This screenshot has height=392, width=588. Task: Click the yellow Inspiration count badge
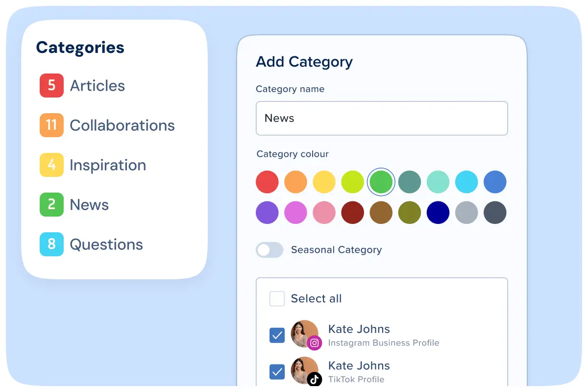(x=51, y=165)
